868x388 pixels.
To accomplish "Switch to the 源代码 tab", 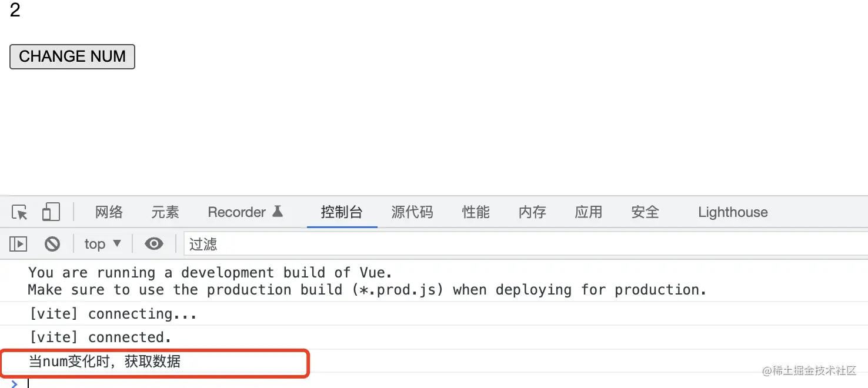I will click(x=412, y=212).
